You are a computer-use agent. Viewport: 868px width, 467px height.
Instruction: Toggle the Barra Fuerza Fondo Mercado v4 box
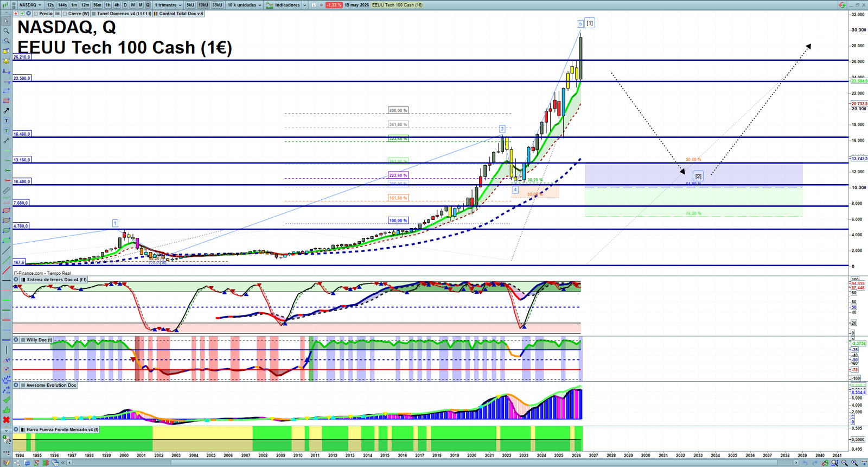(23, 430)
